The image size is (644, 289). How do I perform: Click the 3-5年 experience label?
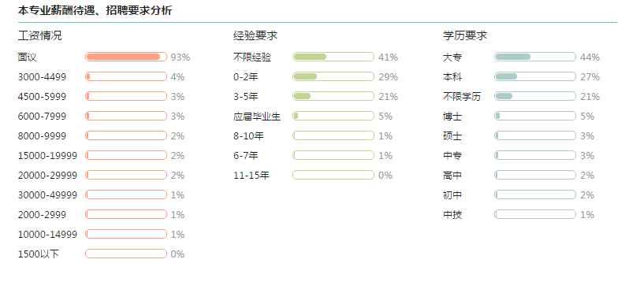click(x=246, y=97)
